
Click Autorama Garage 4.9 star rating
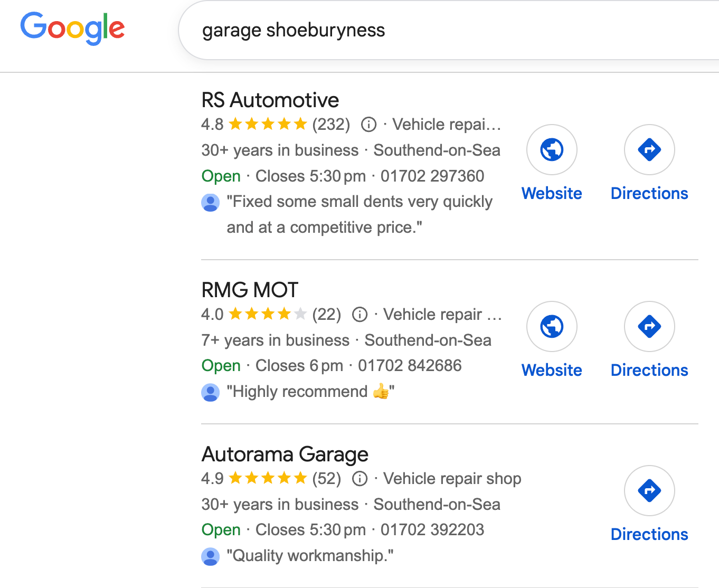[268, 478]
